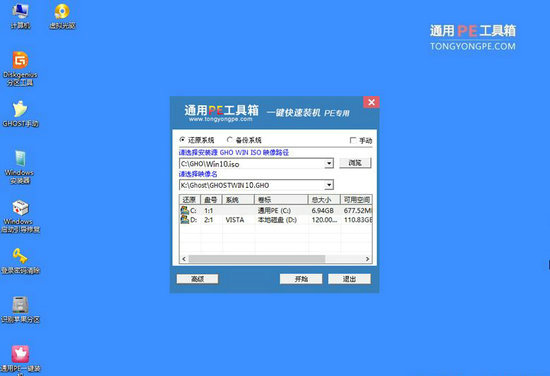Image resolution: width=550 pixels, height=376 pixels.
Task: Click the 677.52M free space cell
Action: (357, 210)
